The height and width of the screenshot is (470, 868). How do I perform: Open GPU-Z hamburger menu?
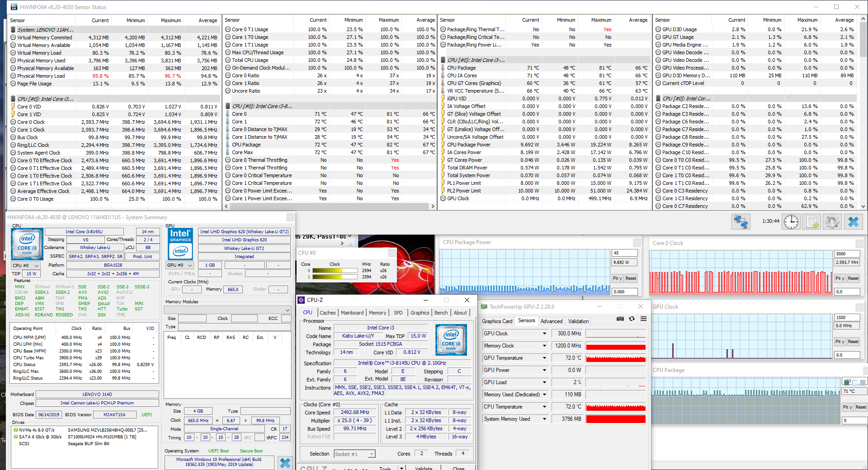pyautogui.click(x=643, y=319)
